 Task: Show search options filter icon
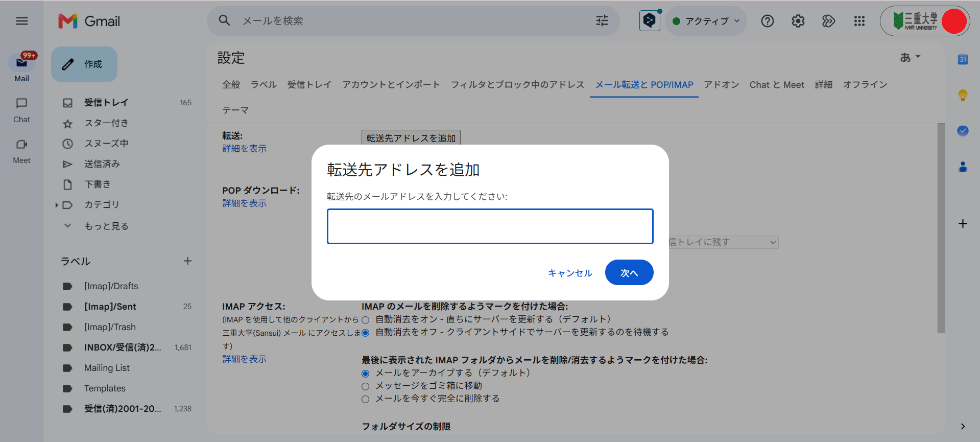pyautogui.click(x=602, y=21)
